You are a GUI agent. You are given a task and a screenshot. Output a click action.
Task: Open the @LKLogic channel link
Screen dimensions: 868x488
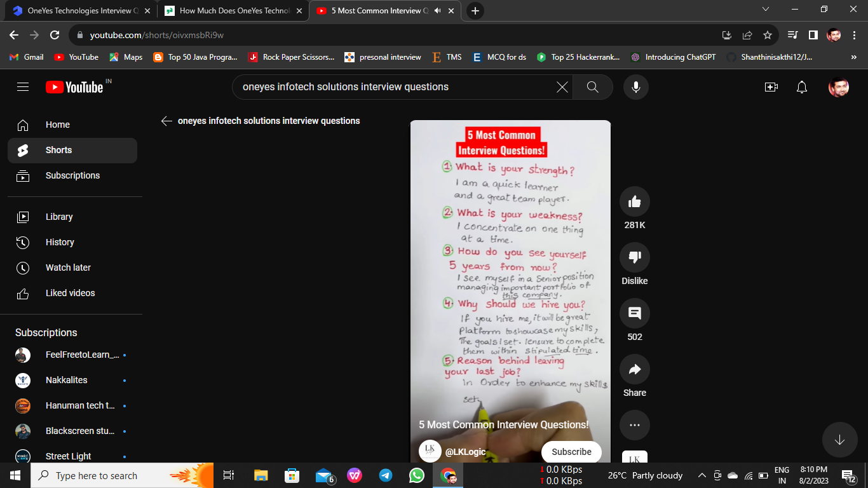click(x=465, y=452)
